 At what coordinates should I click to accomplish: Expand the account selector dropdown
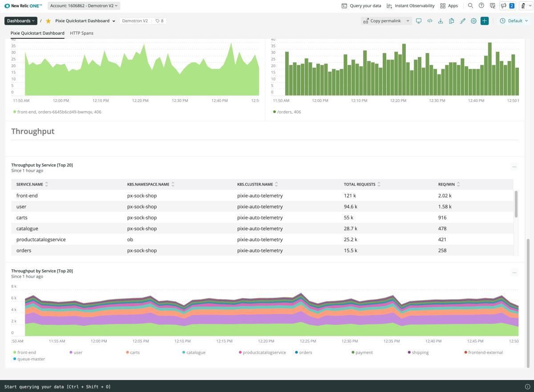(84, 6)
